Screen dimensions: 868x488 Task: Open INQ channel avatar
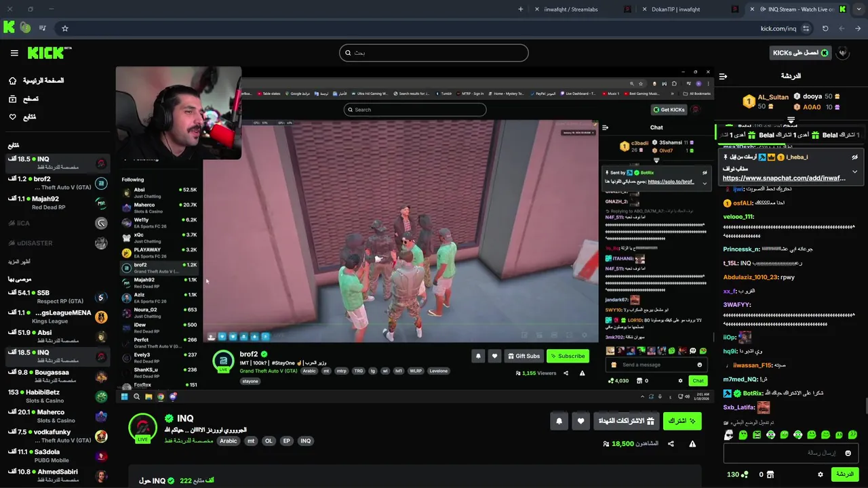pyautogui.click(x=142, y=427)
